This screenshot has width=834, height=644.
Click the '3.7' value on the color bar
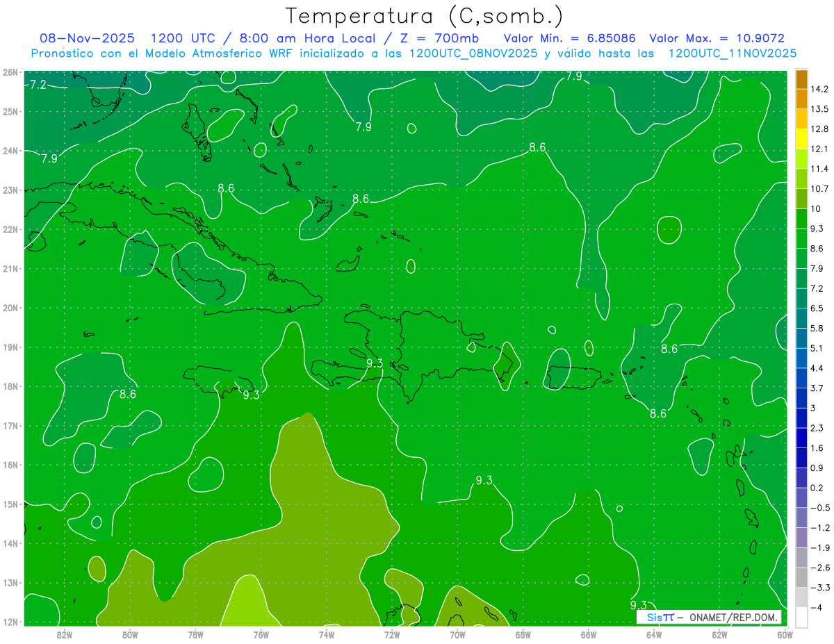tap(817, 388)
